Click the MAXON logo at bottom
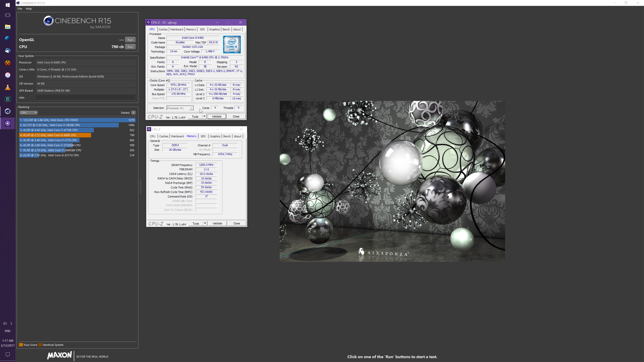 59,355
